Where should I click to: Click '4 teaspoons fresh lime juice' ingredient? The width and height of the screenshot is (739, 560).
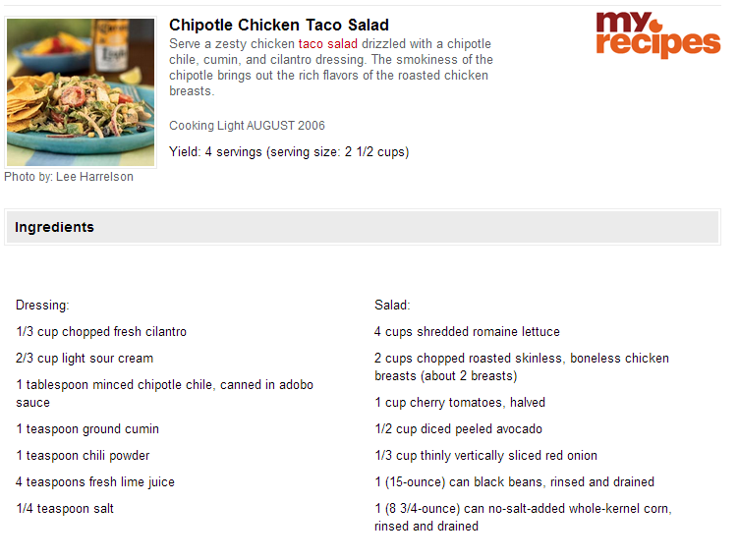tap(95, 482)
